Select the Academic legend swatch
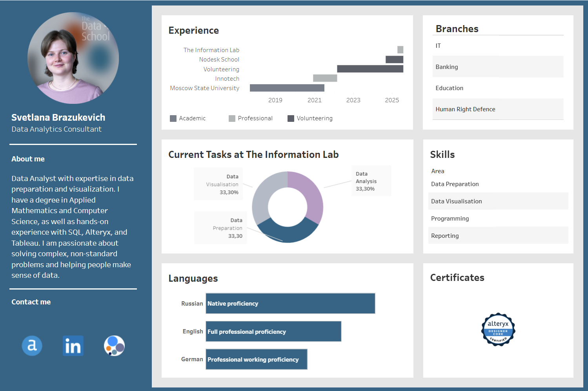 [x=173, y=118]
